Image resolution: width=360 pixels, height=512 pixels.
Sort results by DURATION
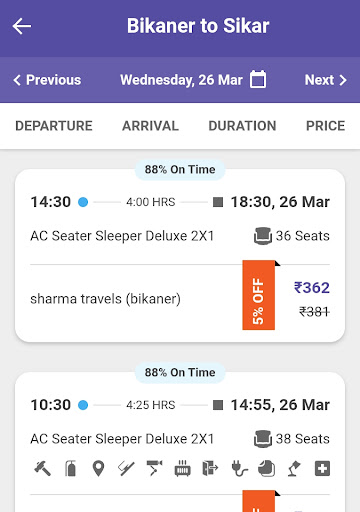coord(242,126)
